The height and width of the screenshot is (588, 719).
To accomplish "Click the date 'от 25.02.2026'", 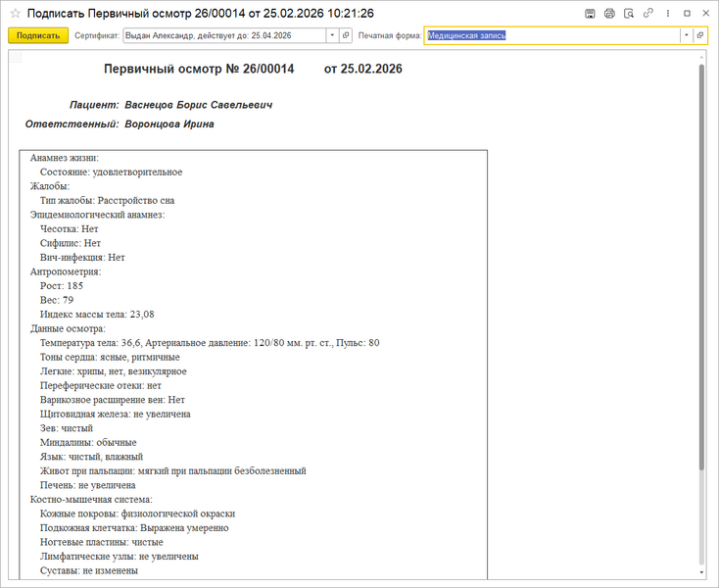I will tap(363, 69).
